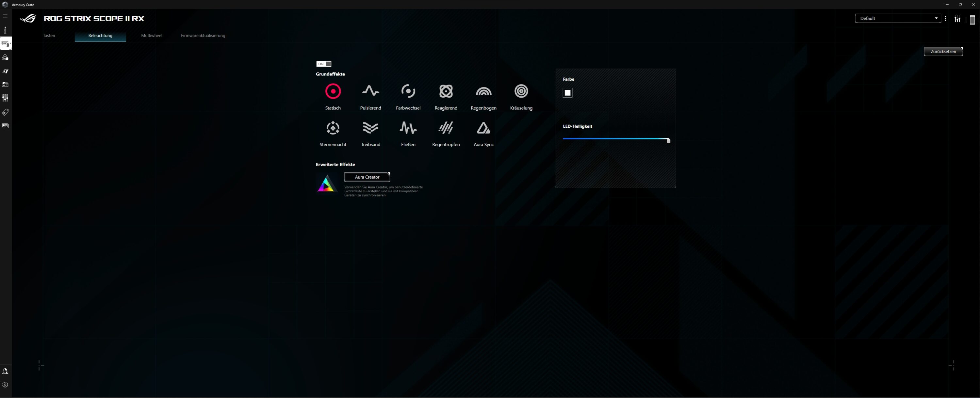Pick the Regenbogen effect
Screen dimensions: 980x398
[x=483, y=91]
